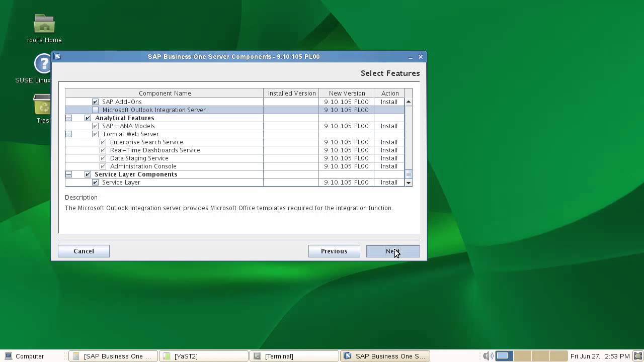Uncheck the SAP Add-Ons checkbox
This screenshot has width=644, height=362.
(x=95, y=102)
